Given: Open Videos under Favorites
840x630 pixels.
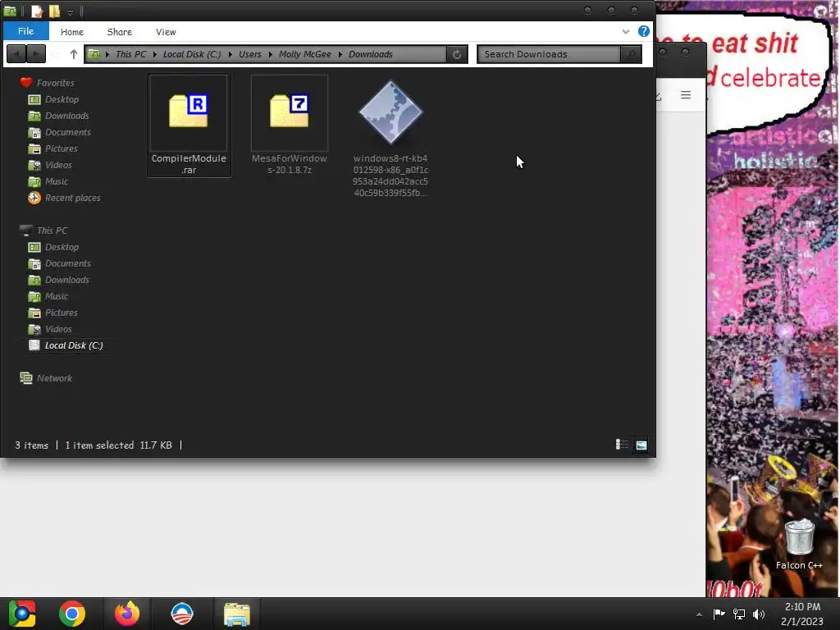Looking at the screenshot, I should 50,165.
